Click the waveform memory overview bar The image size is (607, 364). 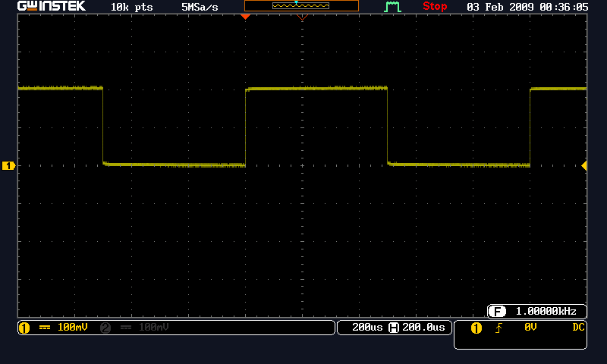point(301,6)
